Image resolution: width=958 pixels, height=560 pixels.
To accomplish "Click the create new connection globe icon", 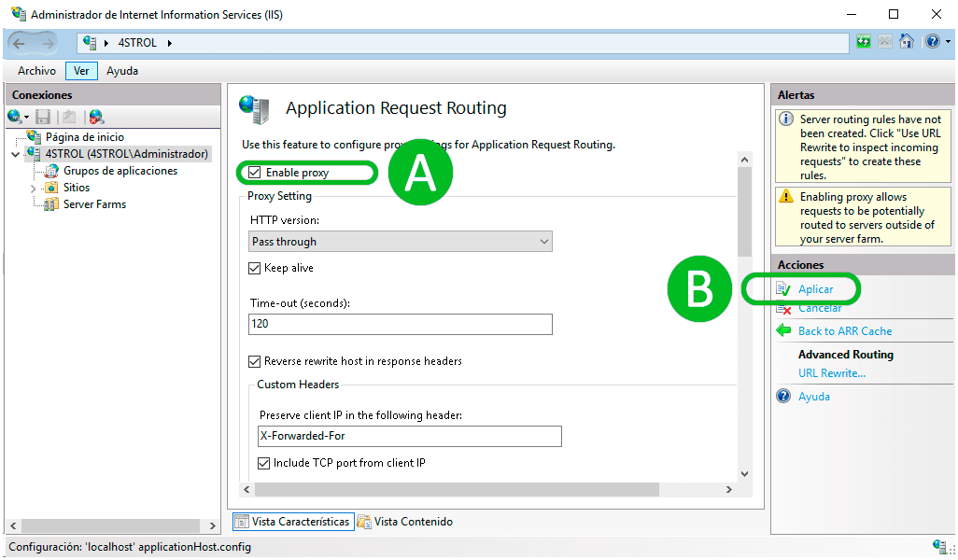I will coord(15,116).
